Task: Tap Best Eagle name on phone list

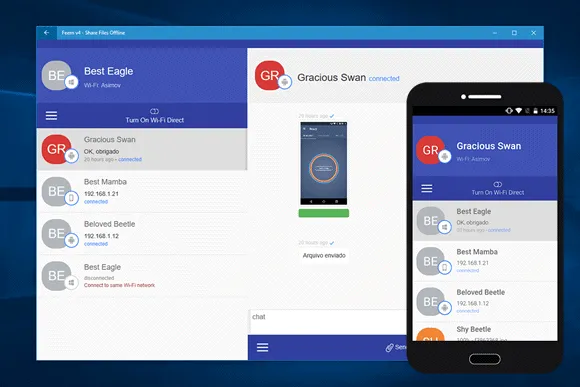Action: click(474, 211)
